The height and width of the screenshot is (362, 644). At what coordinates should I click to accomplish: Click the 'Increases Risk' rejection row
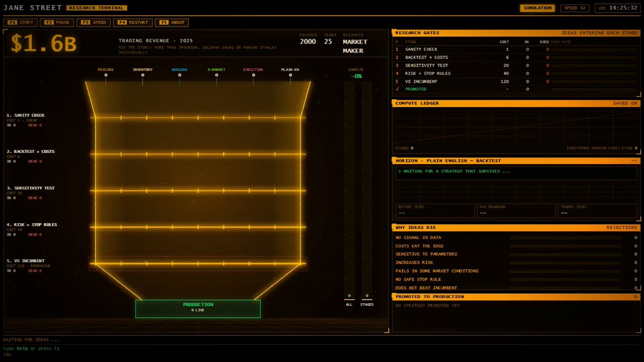coord(516,263)
